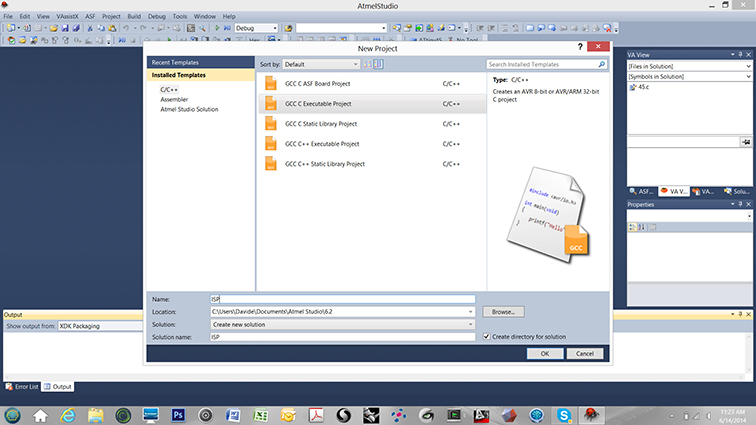Image resolution: width=756 pixels, height=425 pixels.
Task: Open the Build menu
Action: tap(134, 16)
